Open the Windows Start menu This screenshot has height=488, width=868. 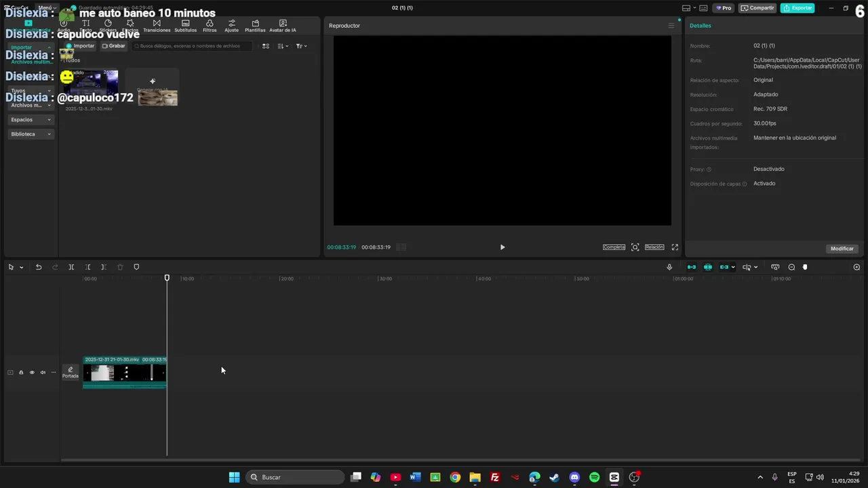click(x=234, y=477)
